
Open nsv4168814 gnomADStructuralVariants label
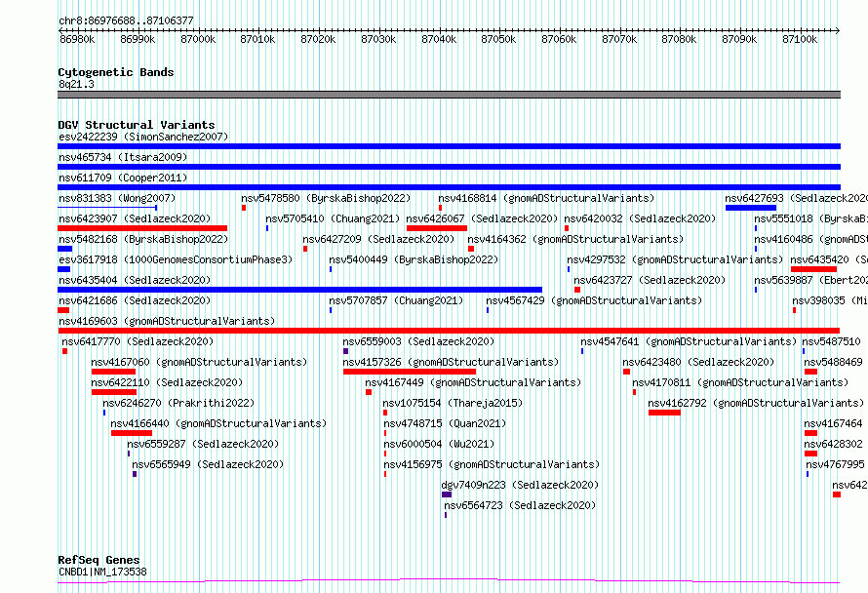click(546, 198)
